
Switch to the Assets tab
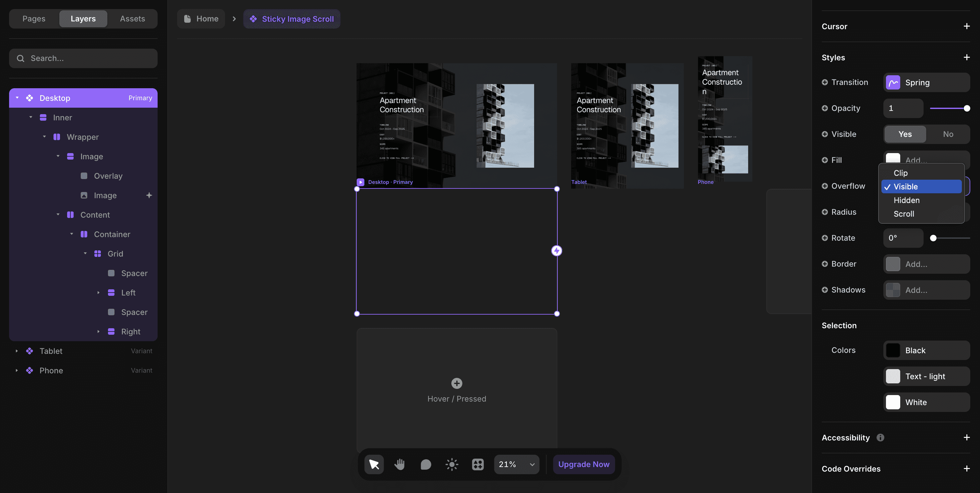point(132,18)
